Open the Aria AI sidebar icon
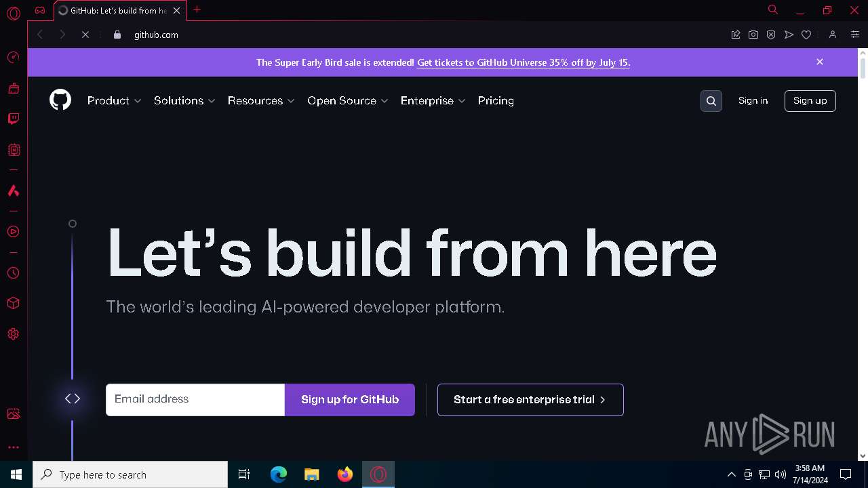This screenshot has height=488, width=868. pos(13,191)
